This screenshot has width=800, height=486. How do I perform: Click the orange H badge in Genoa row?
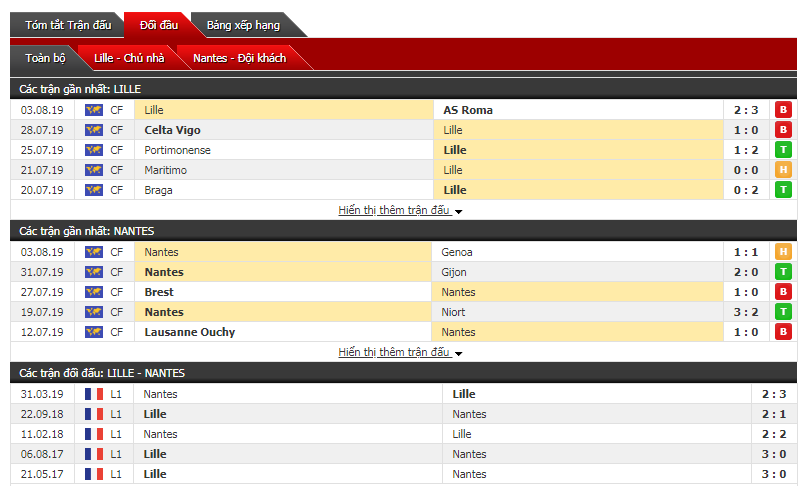(783, 252)
